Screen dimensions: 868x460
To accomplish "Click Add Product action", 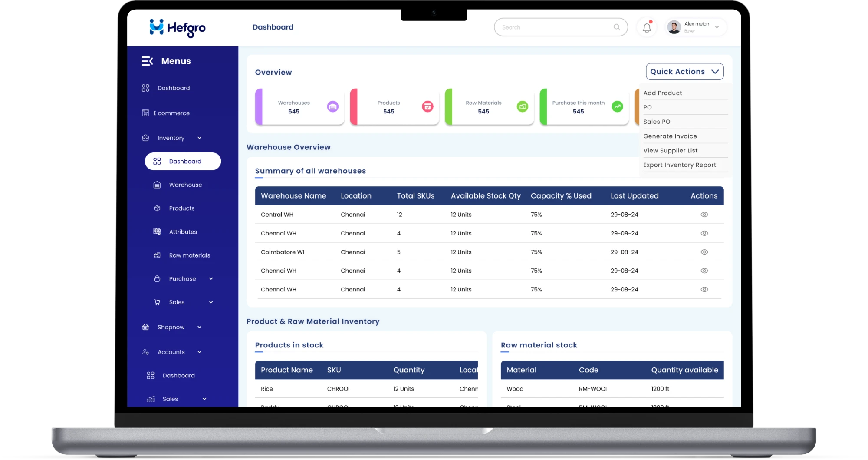I will (663, 93).
